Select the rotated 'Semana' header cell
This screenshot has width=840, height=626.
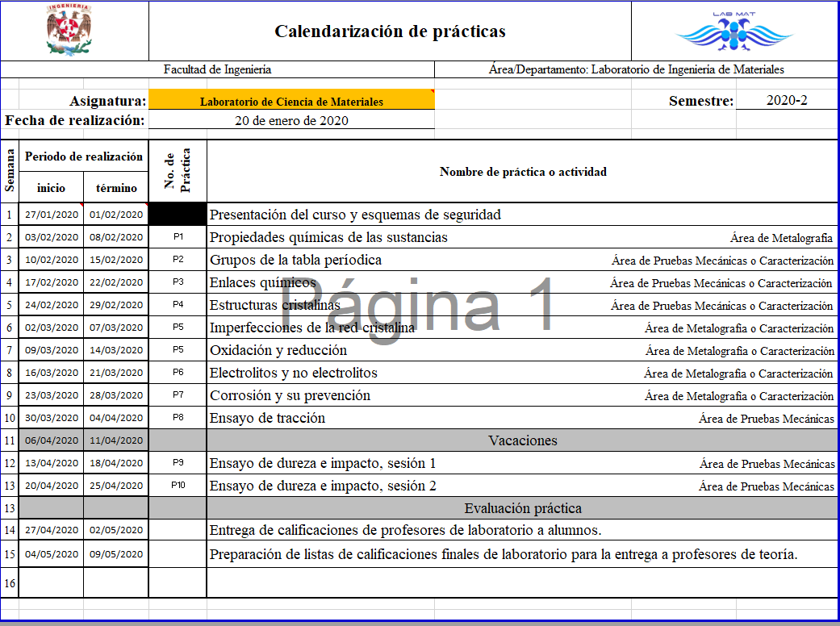[9, 171]
